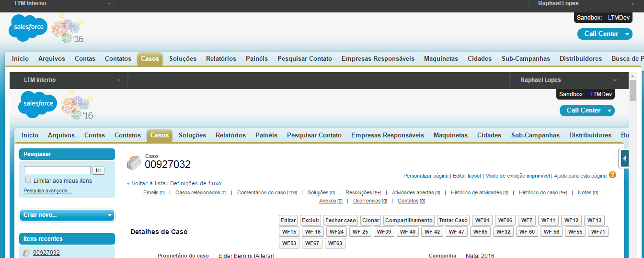Click the Excluir button
The image size is (644, 258).
(310, 220)
